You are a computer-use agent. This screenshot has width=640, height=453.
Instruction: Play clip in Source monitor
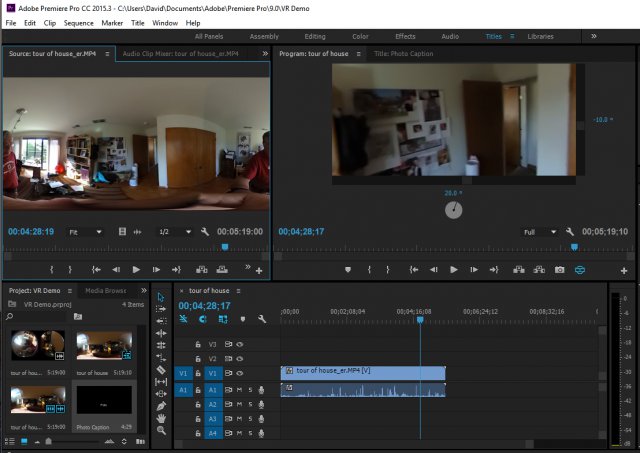136,270
